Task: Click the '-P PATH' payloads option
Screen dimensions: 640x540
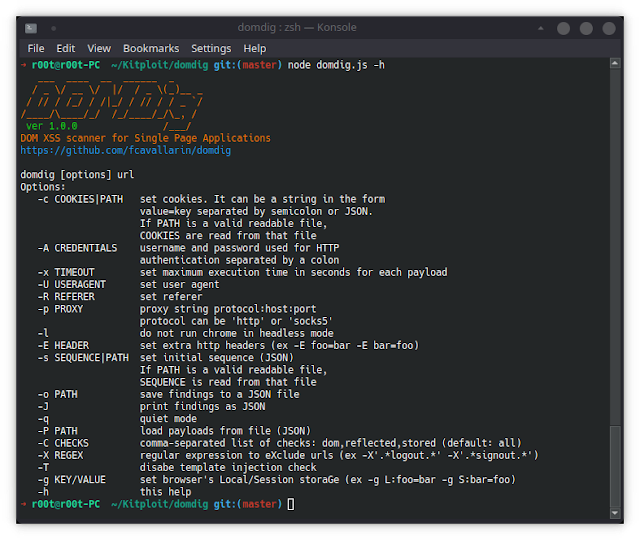Action: (57, 431)
